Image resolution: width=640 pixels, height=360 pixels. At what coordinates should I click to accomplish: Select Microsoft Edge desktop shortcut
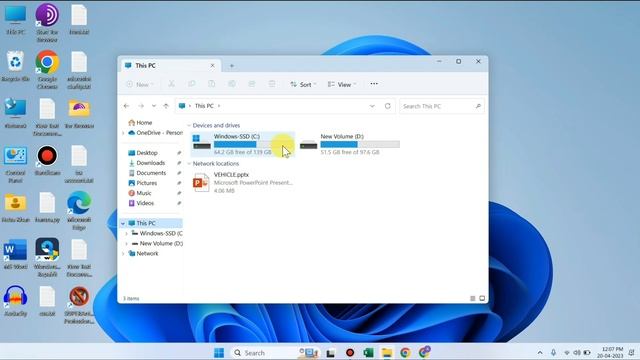tap(79, 211)
